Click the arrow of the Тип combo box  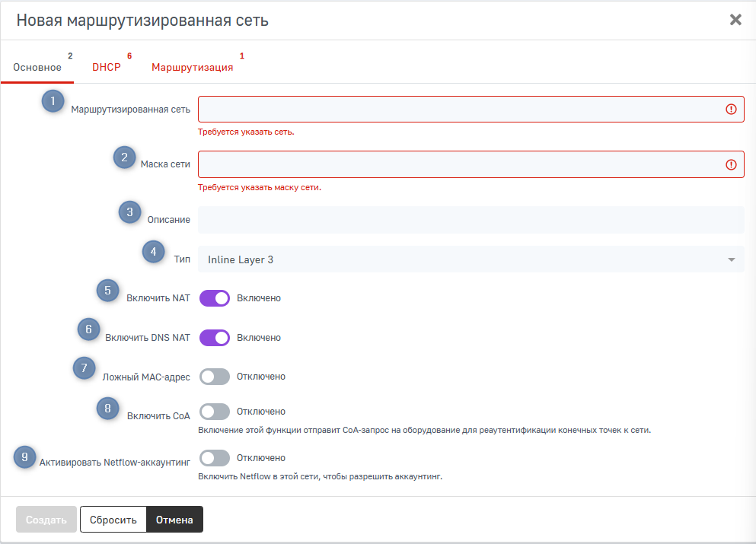click(x=731, y=260)
